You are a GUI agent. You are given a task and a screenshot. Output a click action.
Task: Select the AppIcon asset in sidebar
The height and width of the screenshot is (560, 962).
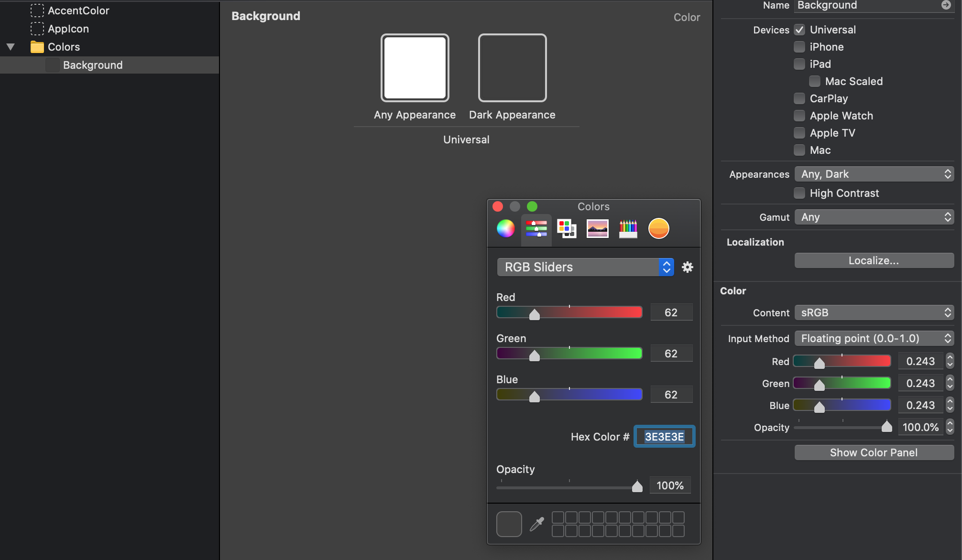click(68, 29)
